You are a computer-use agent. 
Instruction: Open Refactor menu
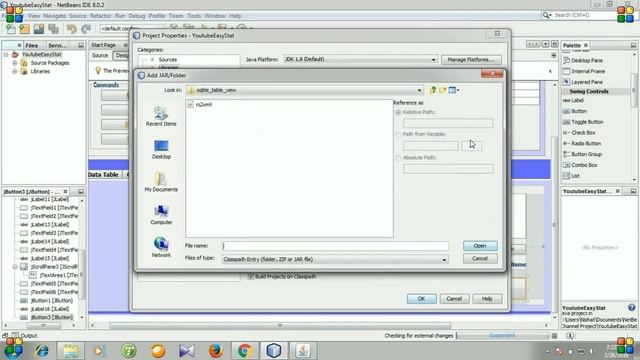100,16
